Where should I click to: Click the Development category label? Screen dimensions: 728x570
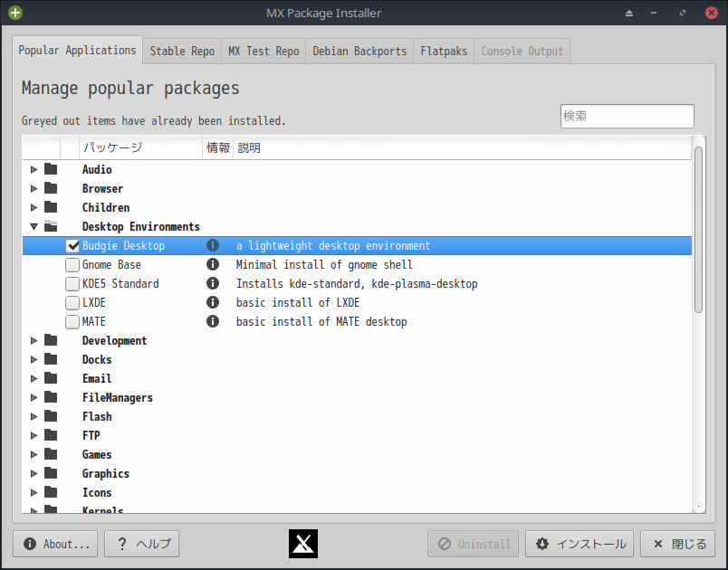[114, 340]
